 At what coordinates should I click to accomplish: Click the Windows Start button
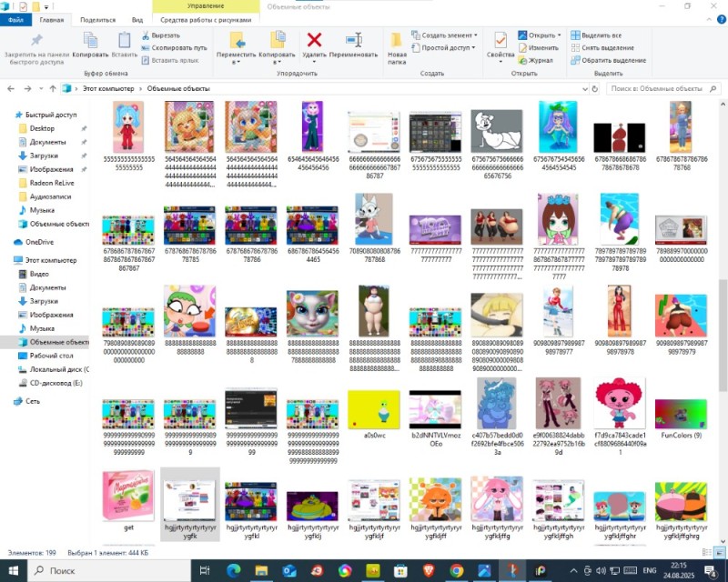(x=14, y=570)
